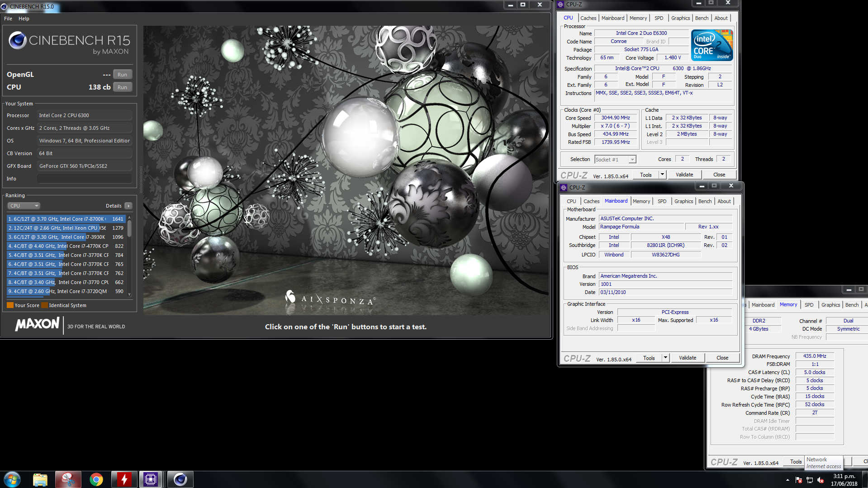The image size is (868, 488).
Task: Select Caches tab in CPU-Z Mainboard window
Action: [591, 201]
